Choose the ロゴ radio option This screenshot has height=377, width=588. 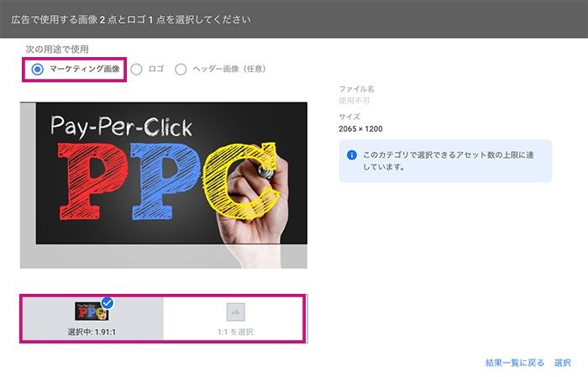point(136,70)
